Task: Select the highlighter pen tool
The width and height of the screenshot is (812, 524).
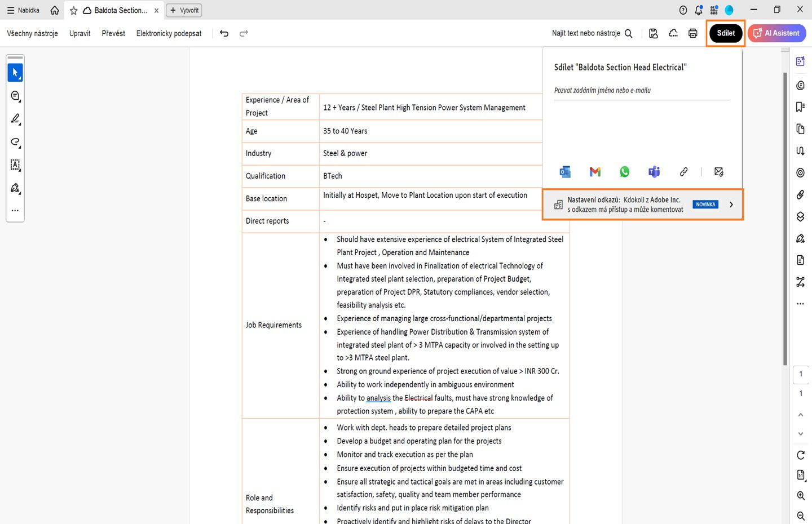Action: click(15, 119)
